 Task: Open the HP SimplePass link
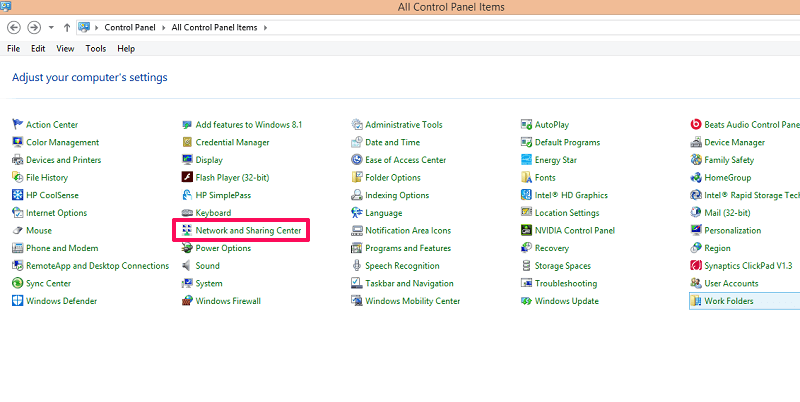click(x=223, y=195)
